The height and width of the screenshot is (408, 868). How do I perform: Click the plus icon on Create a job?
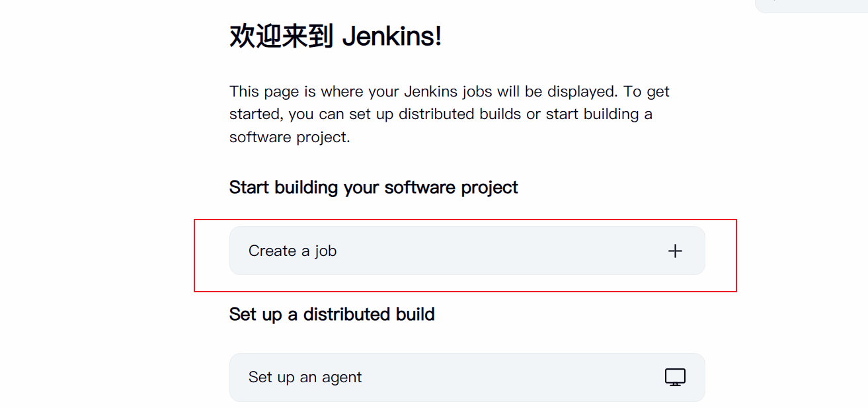[x=674, y=251]
